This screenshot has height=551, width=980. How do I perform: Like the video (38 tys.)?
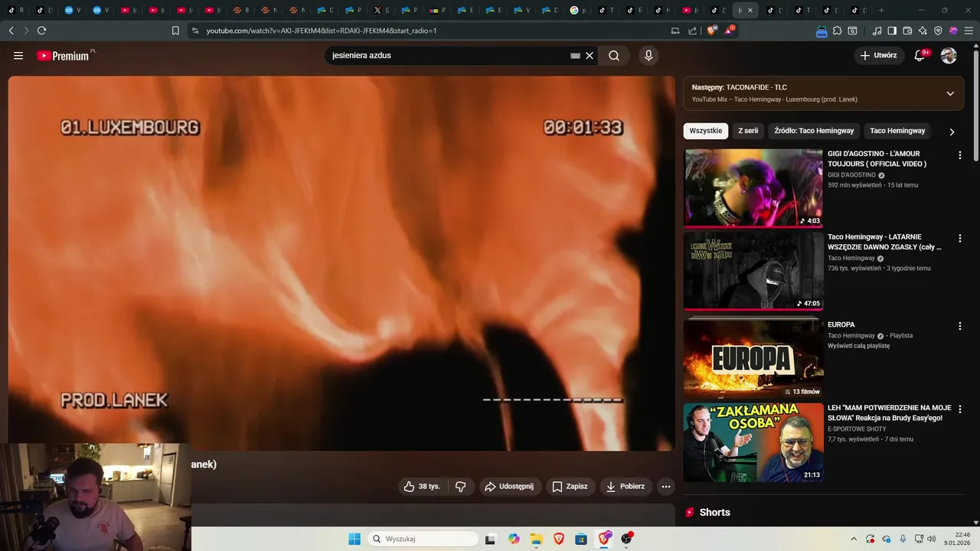pyautogui.click(x=422, y=487)
